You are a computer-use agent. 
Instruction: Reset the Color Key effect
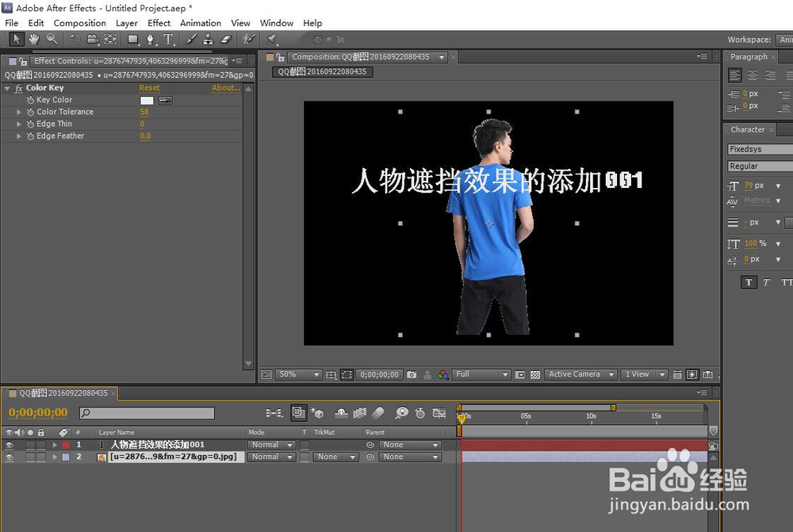point(149,88)
